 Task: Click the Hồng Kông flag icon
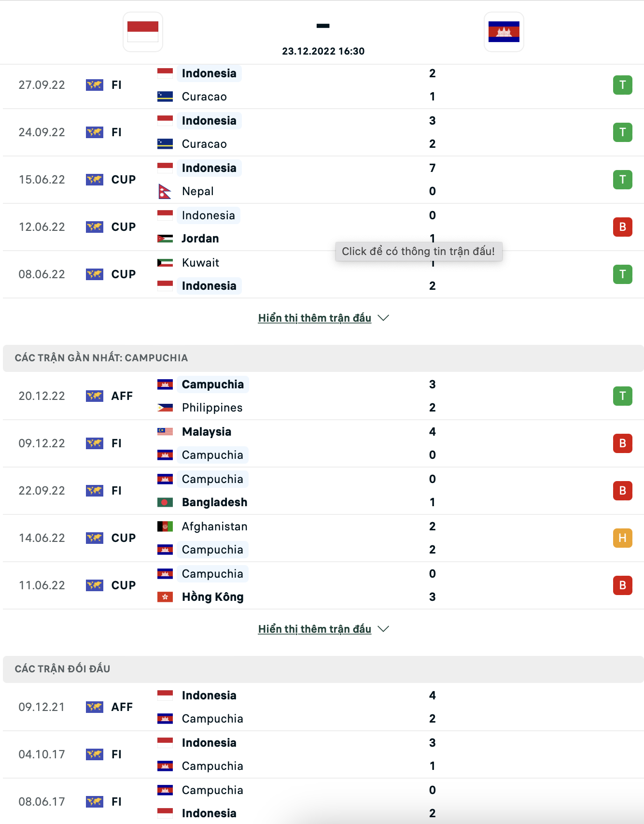(165, 597)
